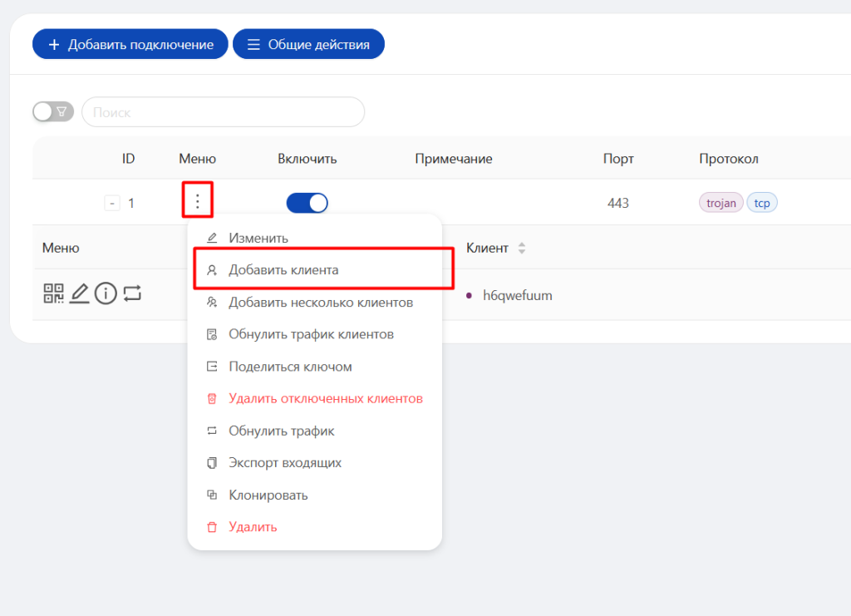851x616 pixels.
Task: Open three-dot menu for inbound 1
Action: coord(197,201)
